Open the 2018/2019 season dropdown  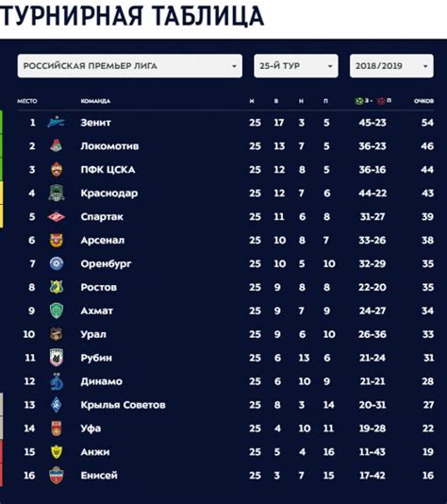click(391, 66)
